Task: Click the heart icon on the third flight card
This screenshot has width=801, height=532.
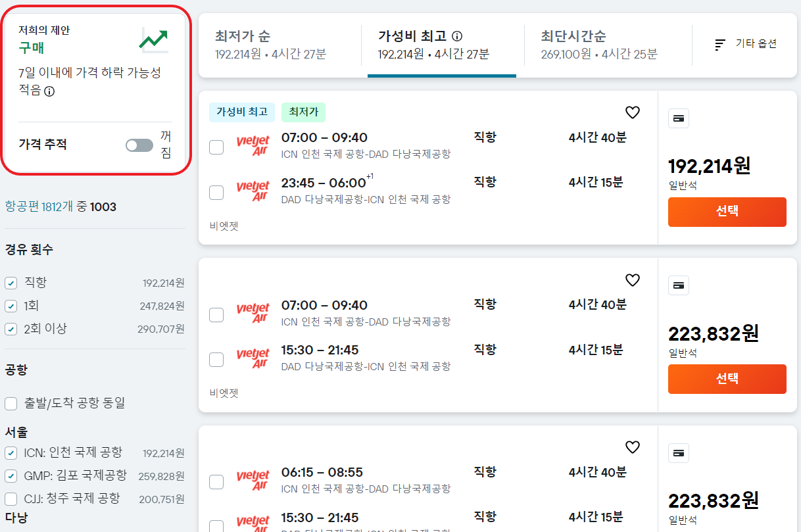Action: (x=633, y=447)
